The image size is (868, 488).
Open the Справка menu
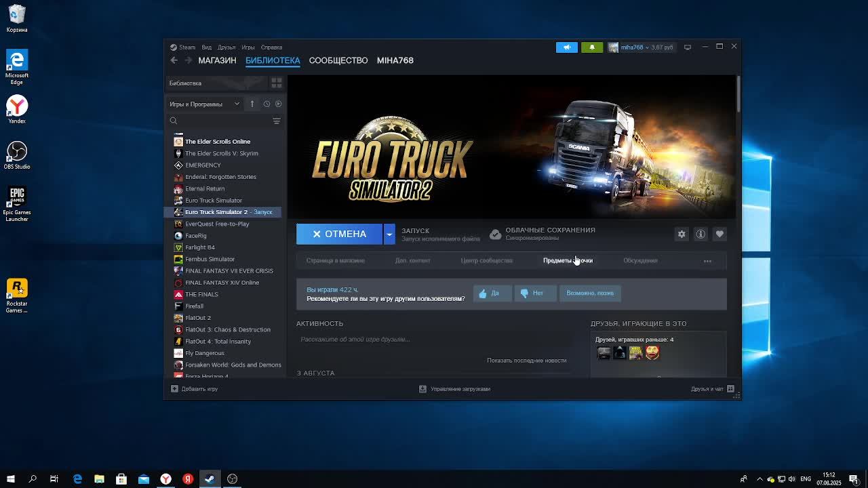pos(271,47)
